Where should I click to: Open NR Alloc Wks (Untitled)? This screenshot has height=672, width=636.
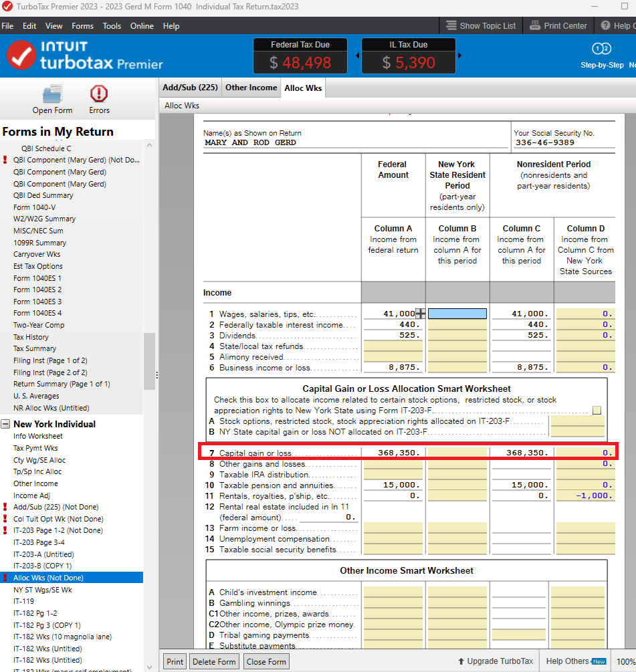click(51, 409)
